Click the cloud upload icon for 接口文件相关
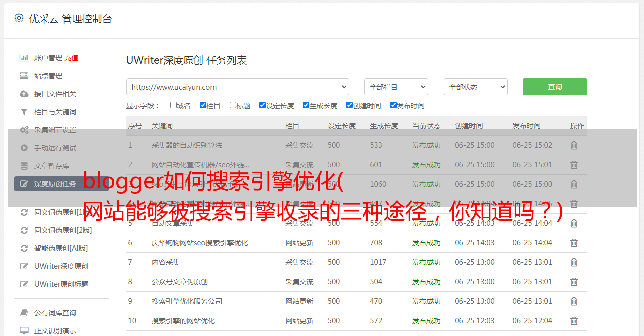The width and height of the screenshot is (644, 336). [x=24, y=94]
